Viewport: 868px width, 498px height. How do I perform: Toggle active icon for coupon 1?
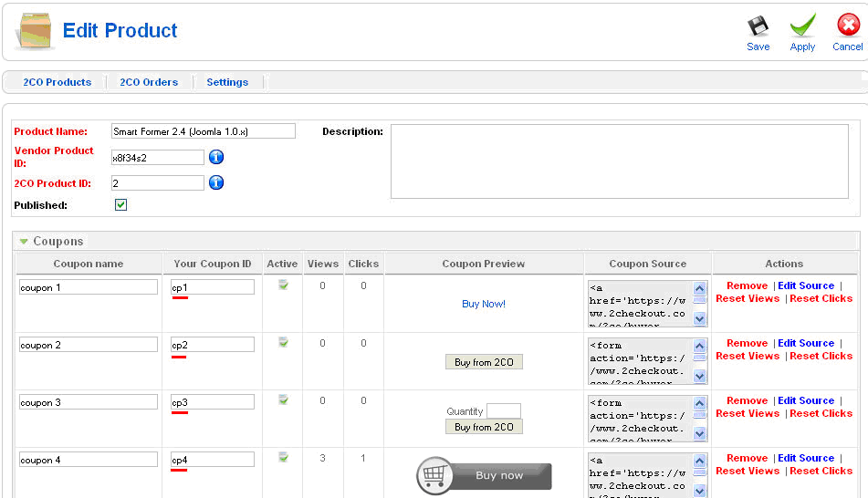283,285
